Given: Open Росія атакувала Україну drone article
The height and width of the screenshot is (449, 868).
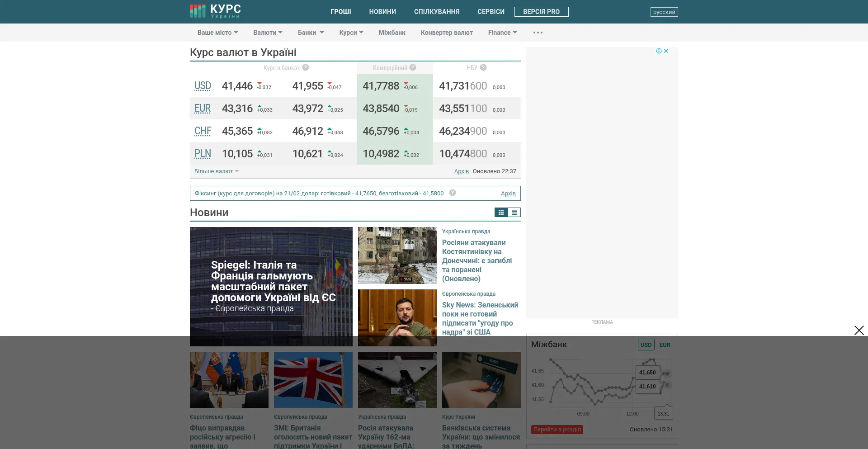Looking at the screenshot, I should pos(386,436).
